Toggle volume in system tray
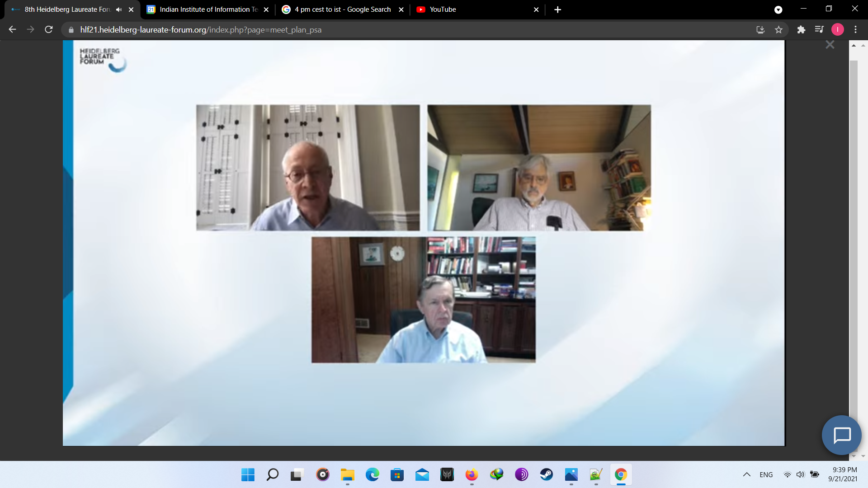 tap(800, 474)
